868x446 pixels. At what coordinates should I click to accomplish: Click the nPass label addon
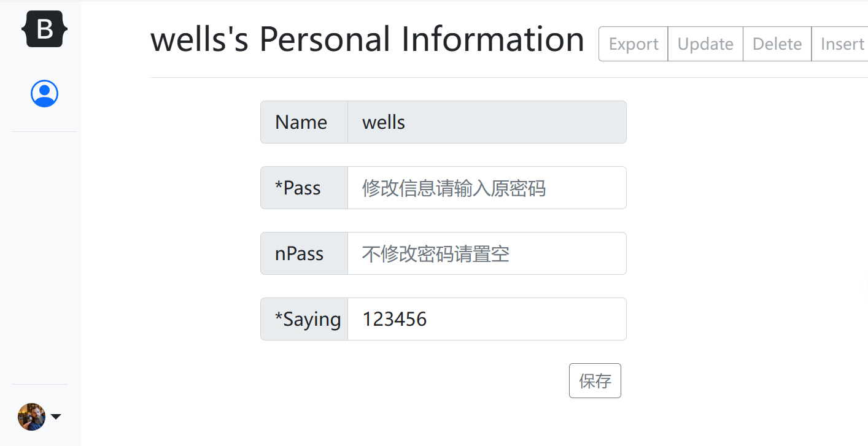(304, 253)
